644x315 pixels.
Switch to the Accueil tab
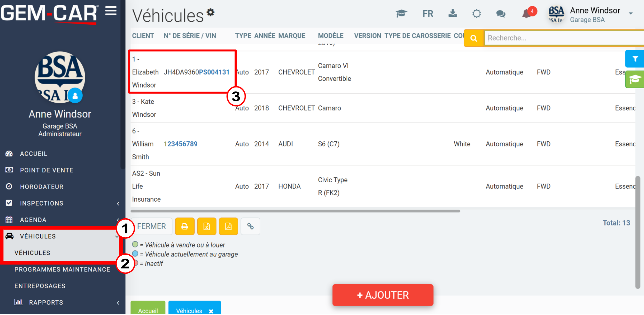pyautogui.click(x=148, y=310)
